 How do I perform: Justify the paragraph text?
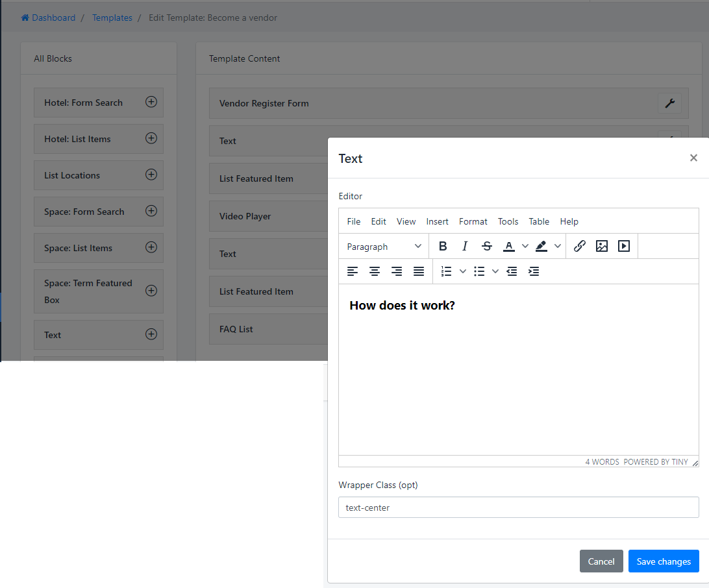(419, 271)
